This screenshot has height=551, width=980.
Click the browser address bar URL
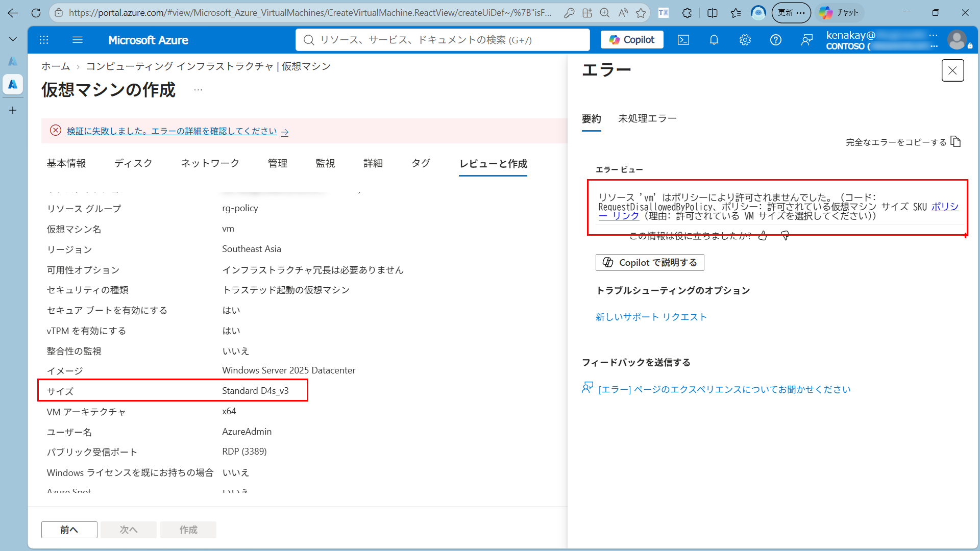click(x=310, y=13)
